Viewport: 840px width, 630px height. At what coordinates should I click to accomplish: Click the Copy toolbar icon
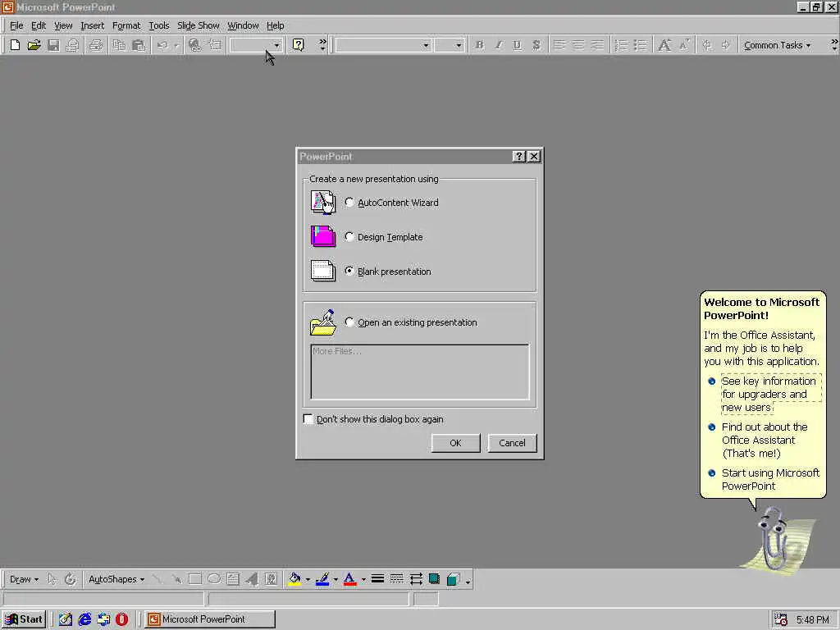click(x=119, y=45)
